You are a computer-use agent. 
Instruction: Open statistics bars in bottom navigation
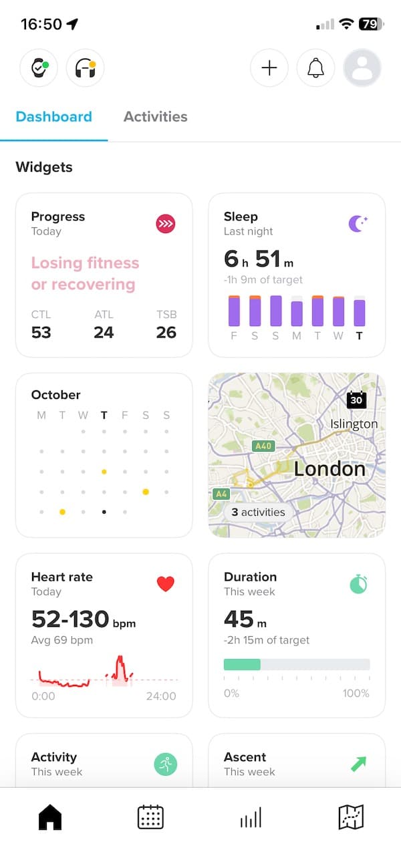click(251, 817)
